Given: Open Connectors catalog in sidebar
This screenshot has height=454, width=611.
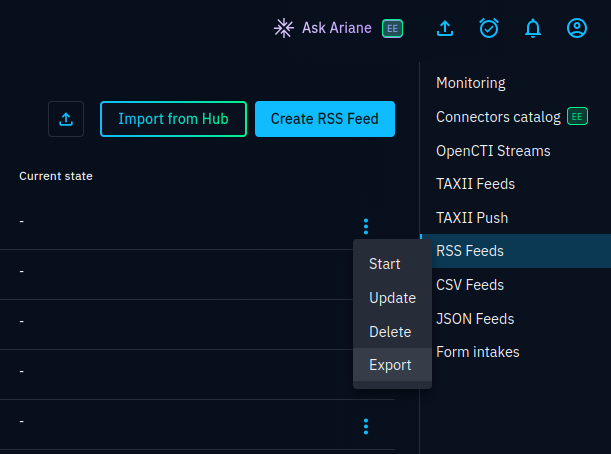Looking at the screenshot, I should [498, 117].
